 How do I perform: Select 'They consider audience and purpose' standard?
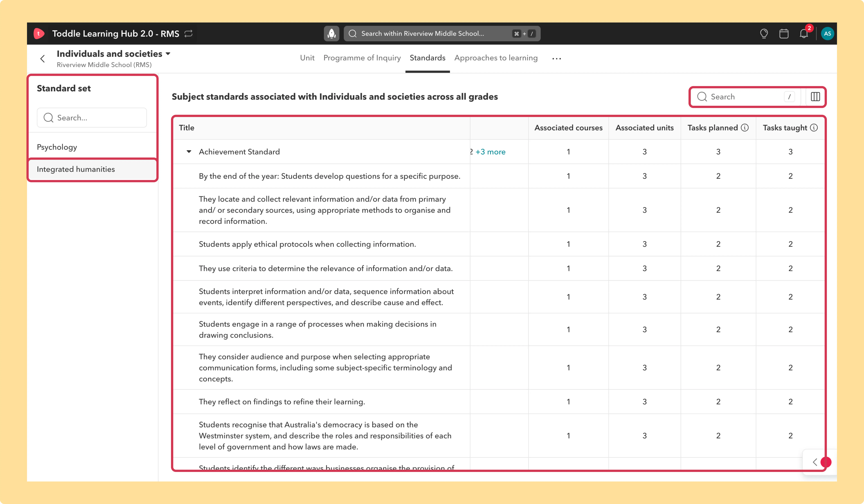(325, 368)
